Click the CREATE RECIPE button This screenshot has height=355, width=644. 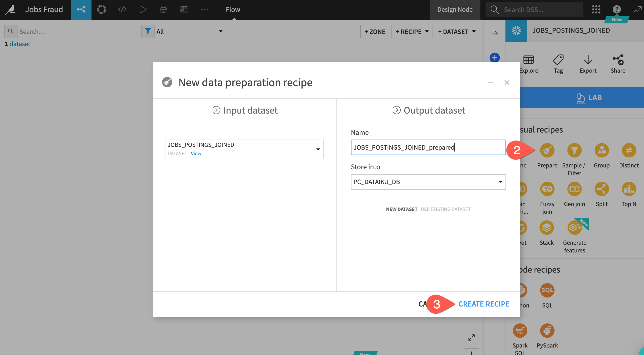click(x=484, y=304)
